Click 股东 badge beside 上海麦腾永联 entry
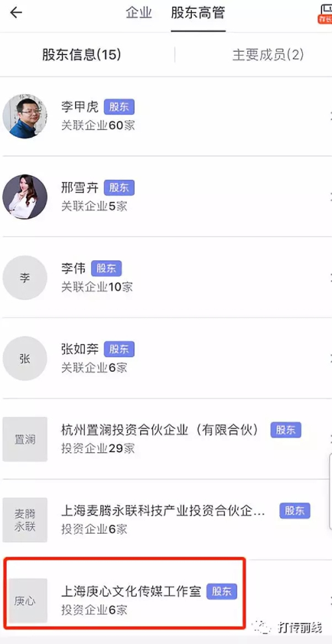This screenshot has width=332, height=644. pos(295,511)
